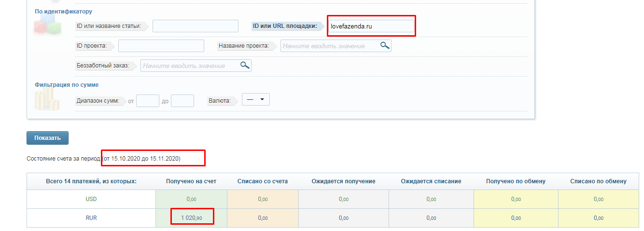Click the magnifier icon in Беззаботный заказ field
This screenshot has height=231, width=644.
[x=245, y=66]
